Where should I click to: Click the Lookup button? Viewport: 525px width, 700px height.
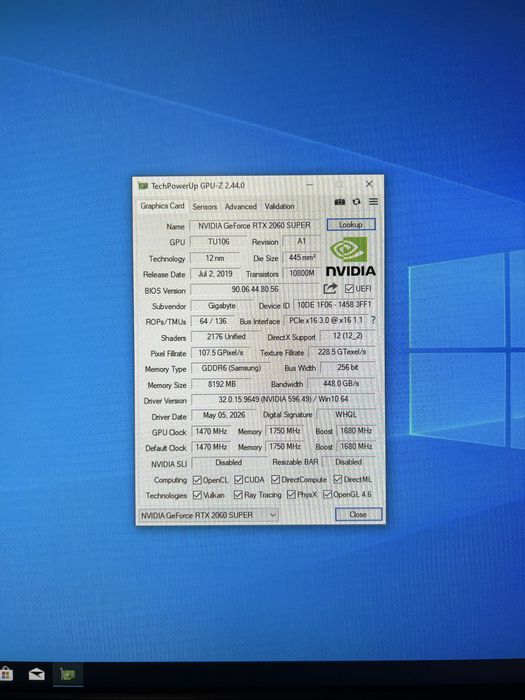click(x=351, y=225)
